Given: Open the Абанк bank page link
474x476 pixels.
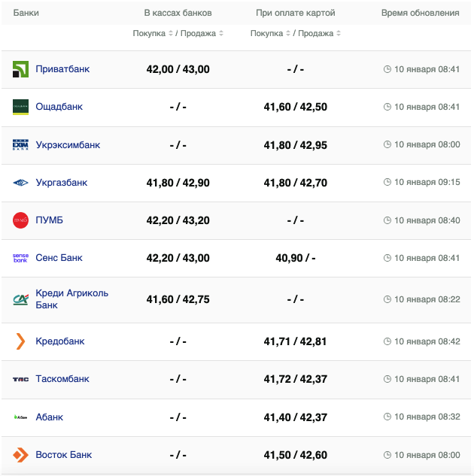Looking at the screenshot, I should 50,417.
